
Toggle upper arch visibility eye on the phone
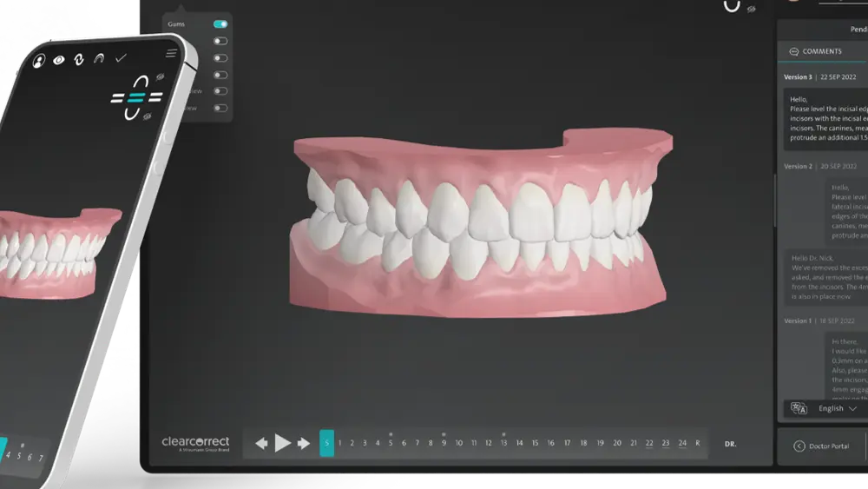[160, 77]
